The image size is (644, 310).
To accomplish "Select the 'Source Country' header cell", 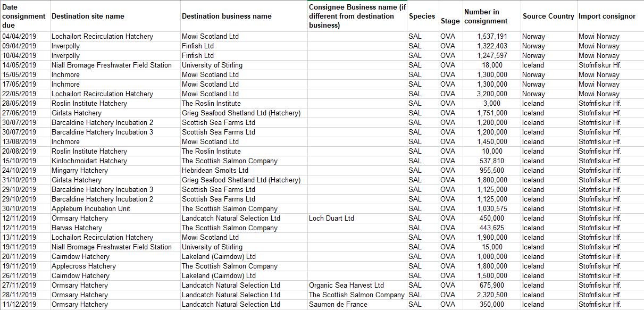I will pyautogui.click(x=548, y=16).
